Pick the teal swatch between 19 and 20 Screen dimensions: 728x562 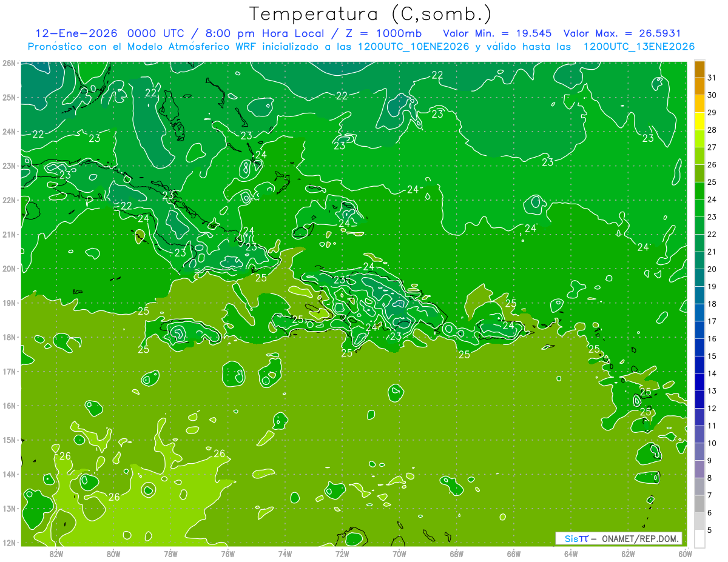pos(699,278)
